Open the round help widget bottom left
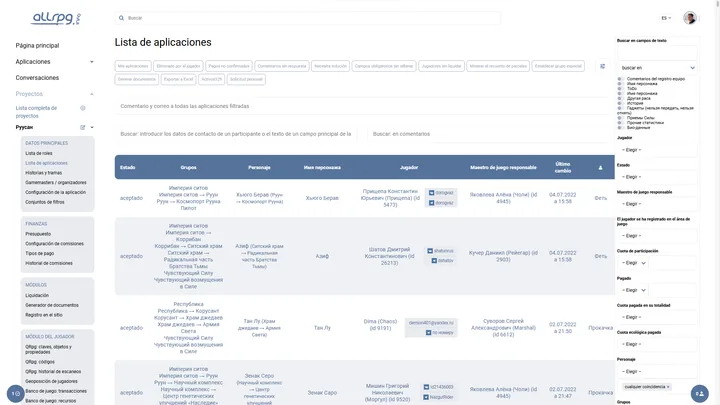Image resolution: width=720 pixels, height=405 pixels. [x=15, y=394]
